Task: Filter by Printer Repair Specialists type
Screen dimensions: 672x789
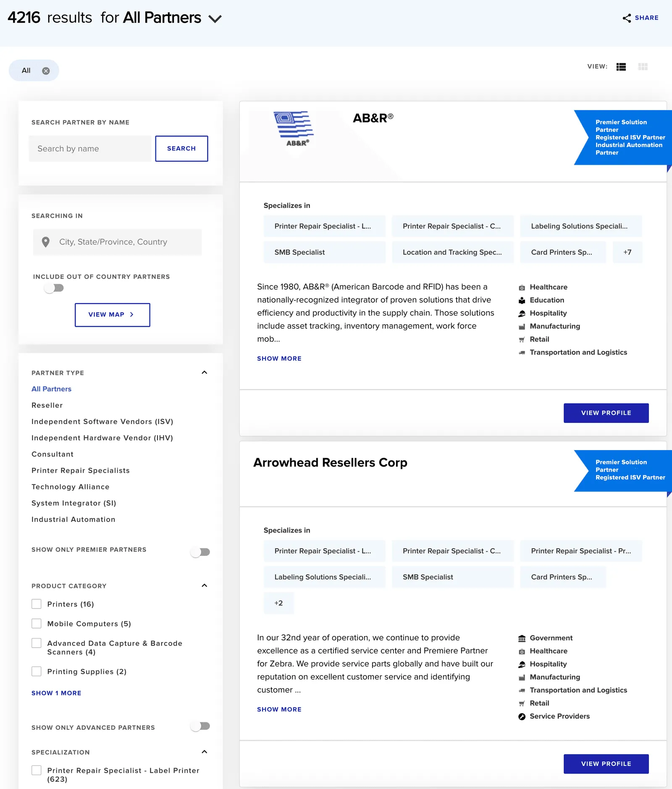Action: pyautogui.click(x=81, y=471)
